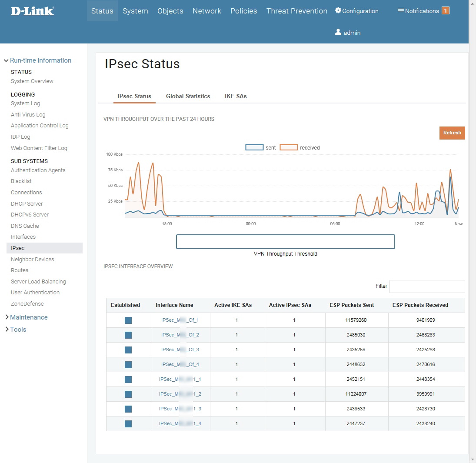Click the VPN Throughput Threshold bar
Viewport: 476px width, 463px height.
click(285, 242)
